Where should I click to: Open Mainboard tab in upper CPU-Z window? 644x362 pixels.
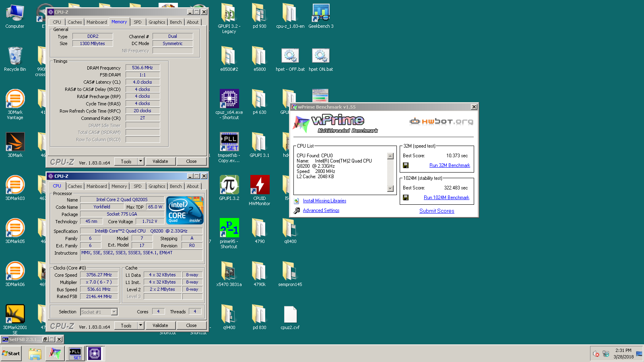(97, 22)
